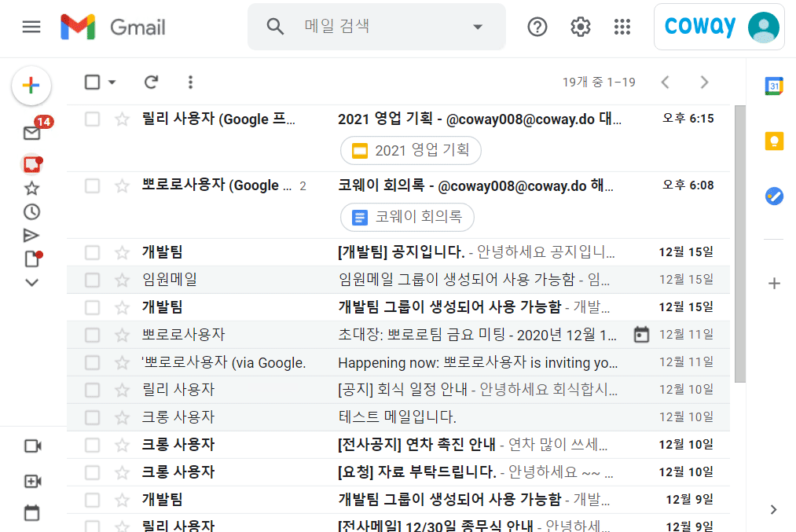Collapse the side panel chevron

point(773,510)
